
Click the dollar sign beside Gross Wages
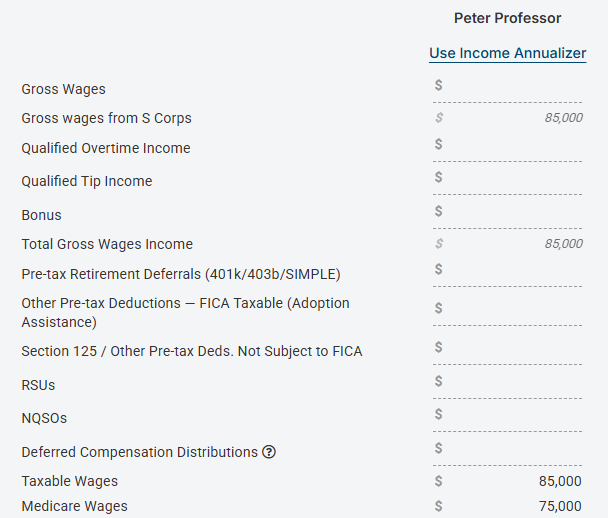(439, 85)
